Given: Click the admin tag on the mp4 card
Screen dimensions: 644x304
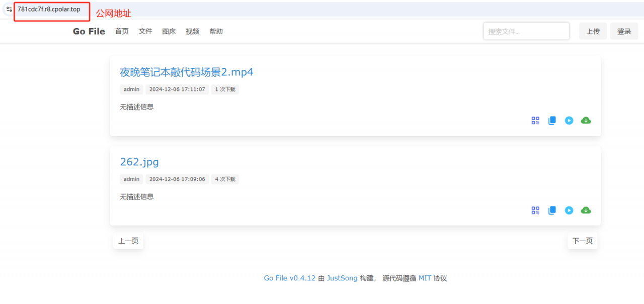Looking at the screenshot, I should (131, 89).
